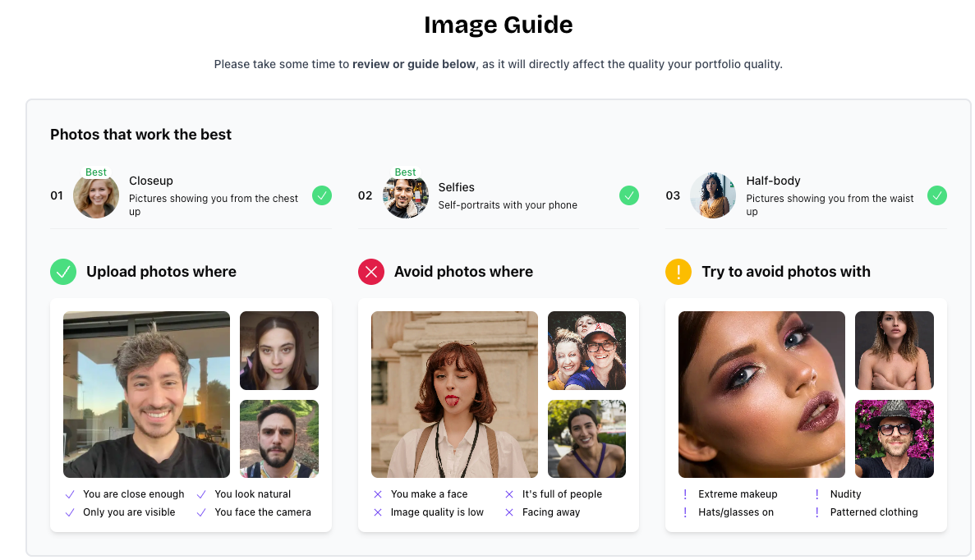Open the bearded man outdoor photo
The height and width of the screenshot is (560, 975).
279,438
